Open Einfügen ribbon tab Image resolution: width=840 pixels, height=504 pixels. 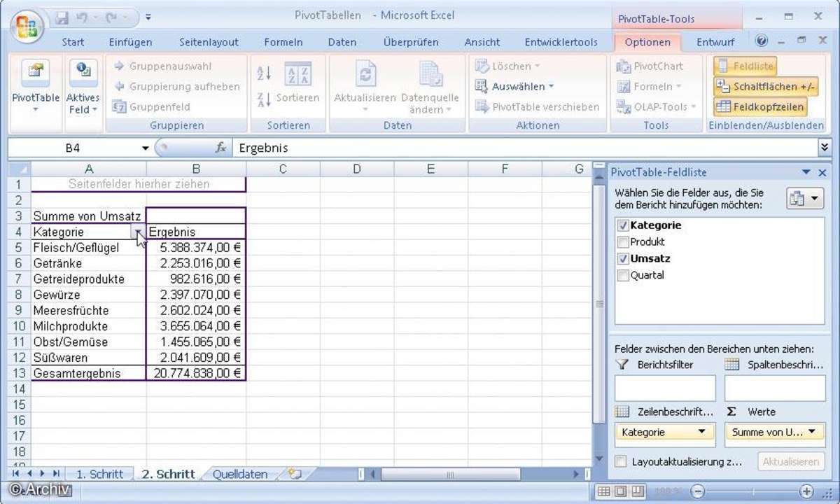130,42
